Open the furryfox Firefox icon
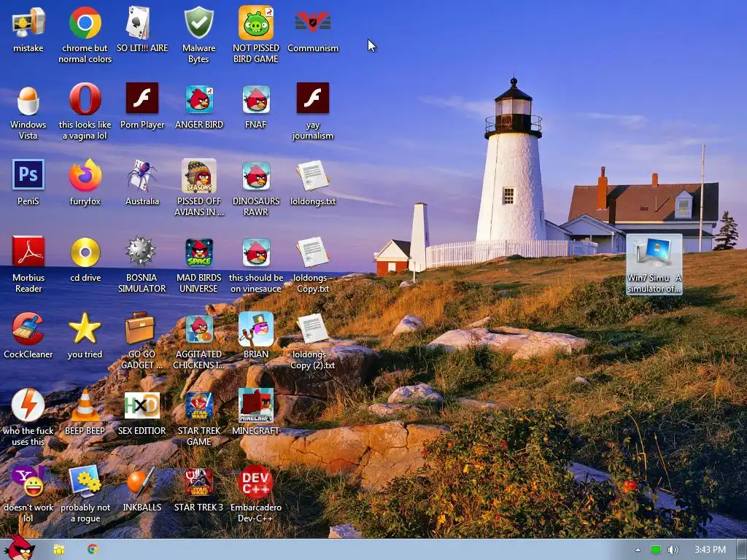This screenshot has height=560, width=747. [85, 175]
